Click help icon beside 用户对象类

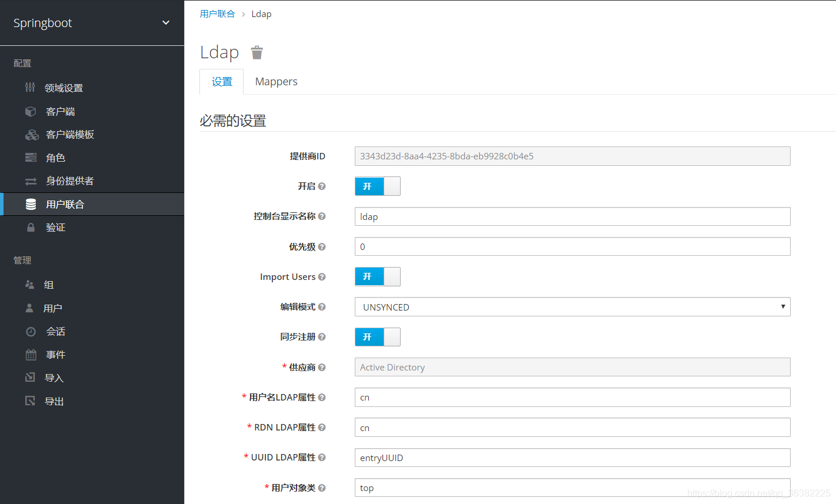click(x=322, y=488)
